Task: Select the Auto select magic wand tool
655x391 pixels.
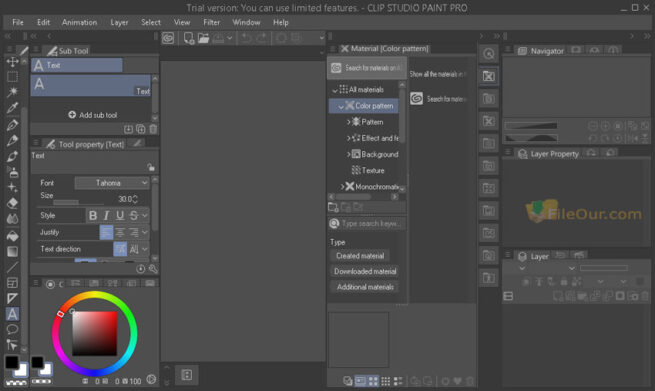Action: point(13,92)
